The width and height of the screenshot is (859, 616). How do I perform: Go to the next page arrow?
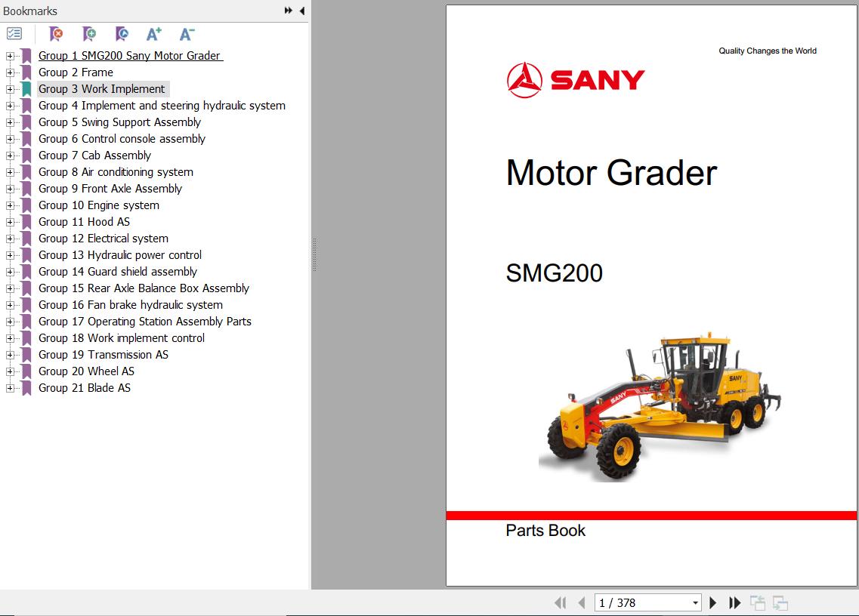coord(712,602)
